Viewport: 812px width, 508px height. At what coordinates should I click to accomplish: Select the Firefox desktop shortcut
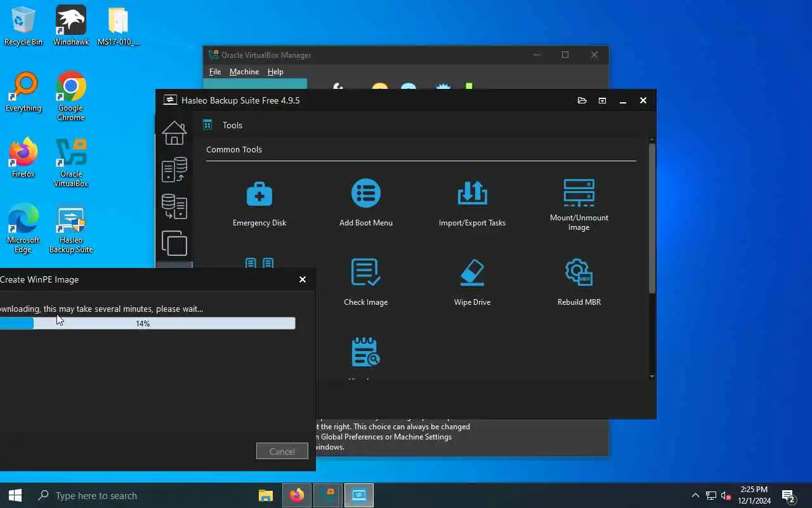(23, 158)
